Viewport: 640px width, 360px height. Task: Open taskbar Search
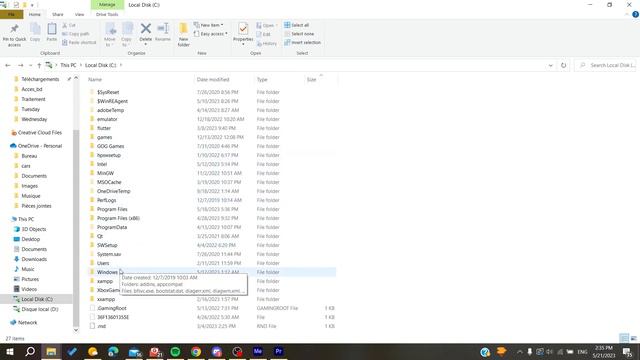tap(30, 351)
